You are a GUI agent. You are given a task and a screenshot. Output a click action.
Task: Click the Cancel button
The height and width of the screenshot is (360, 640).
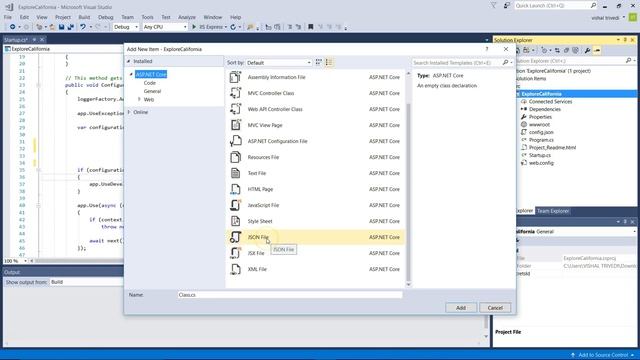pyautogui.click(x=495, y=308)
